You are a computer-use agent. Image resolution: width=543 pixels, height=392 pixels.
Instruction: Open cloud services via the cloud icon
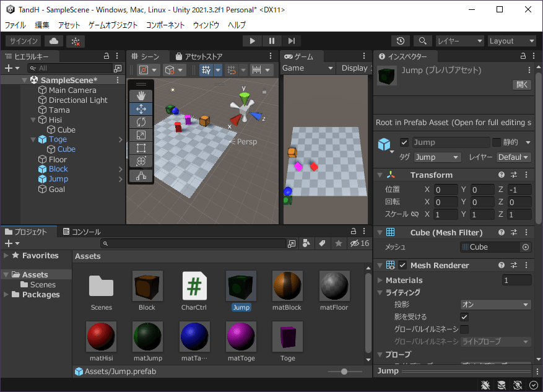coord(54,41)
